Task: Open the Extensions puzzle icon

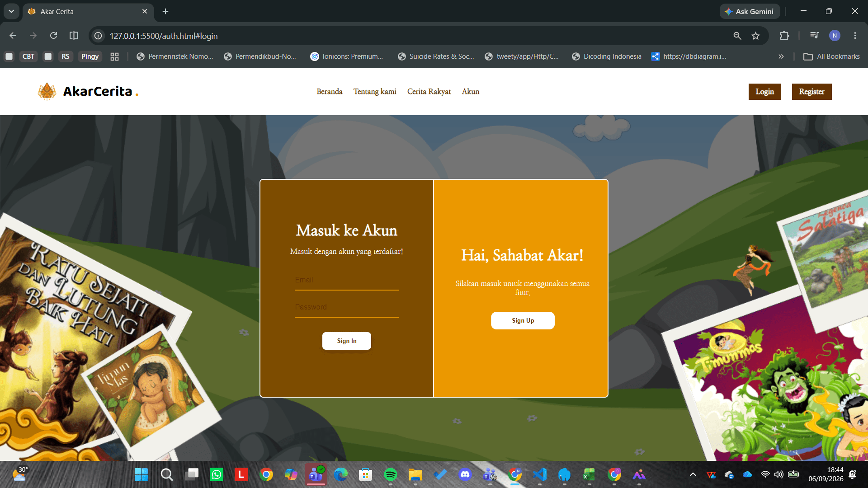Action: [x=784, y=36]
